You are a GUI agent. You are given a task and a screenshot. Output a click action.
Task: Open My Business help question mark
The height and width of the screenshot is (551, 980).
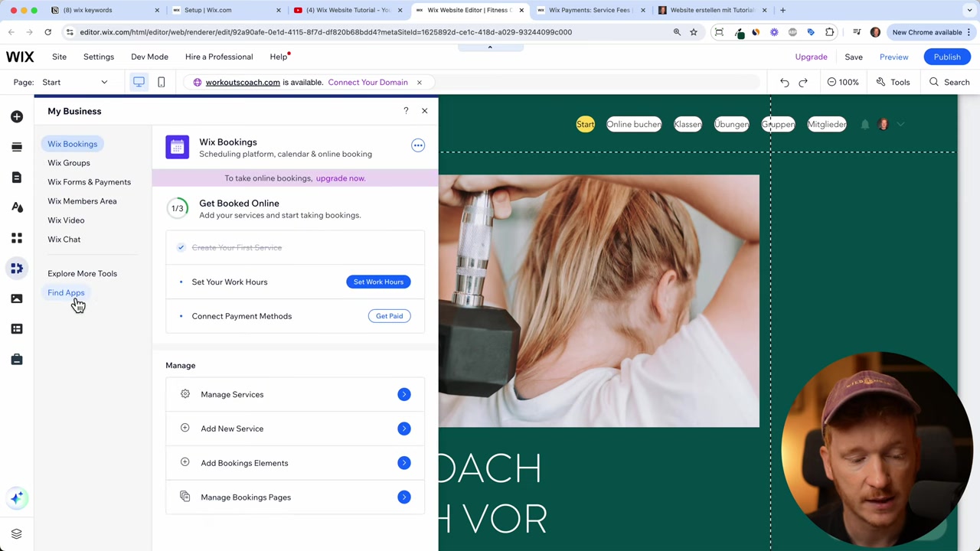[x=406, y=111]
